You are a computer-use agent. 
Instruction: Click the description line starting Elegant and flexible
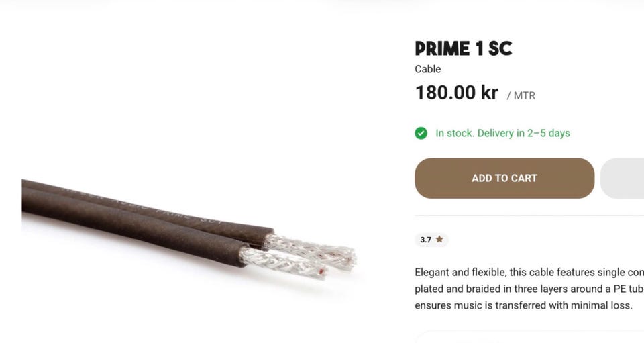pyautogui.click(x=529, y=273)
